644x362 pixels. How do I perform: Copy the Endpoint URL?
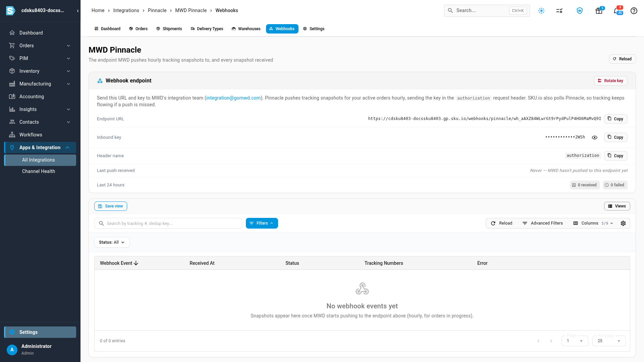pos(615,119)
